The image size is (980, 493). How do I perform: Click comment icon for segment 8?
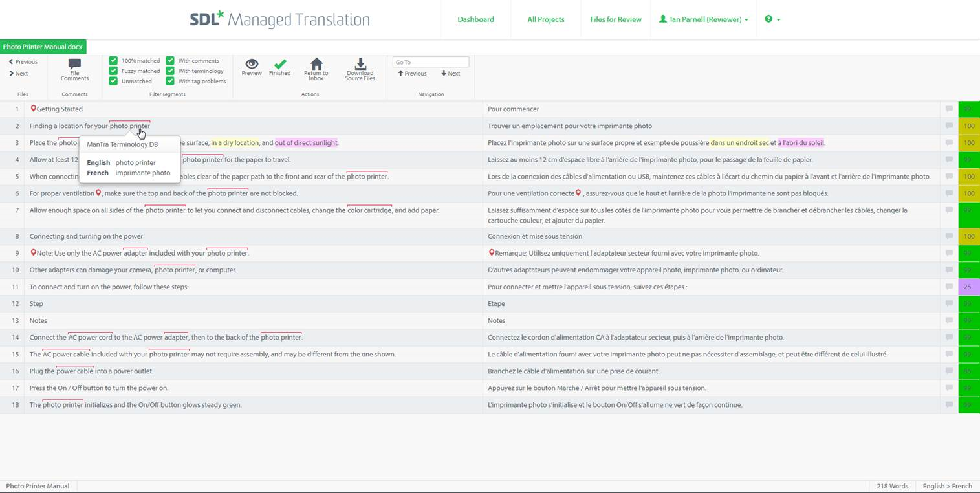coord(949,236)
